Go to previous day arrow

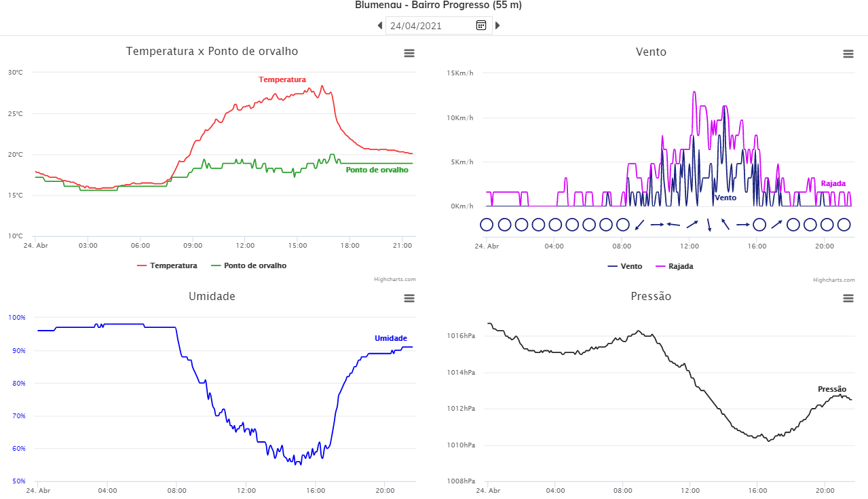pyautogui.click(x=380, y=26)
